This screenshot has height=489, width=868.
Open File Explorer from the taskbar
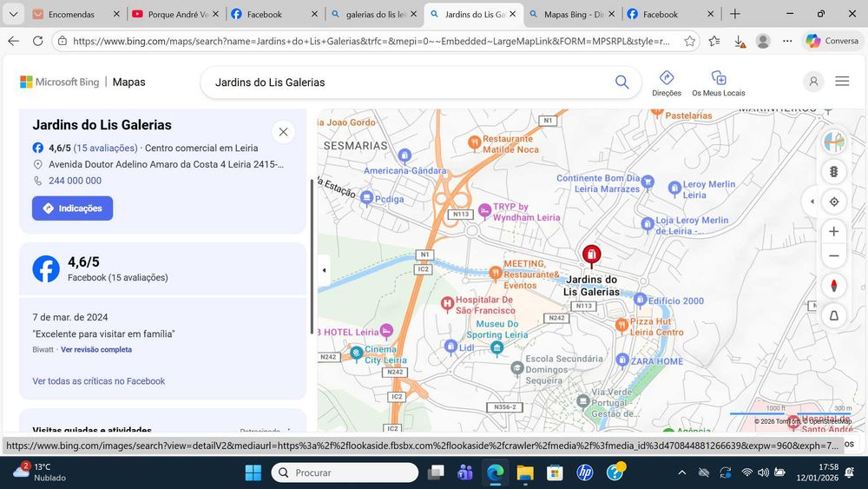click(525, 472)
